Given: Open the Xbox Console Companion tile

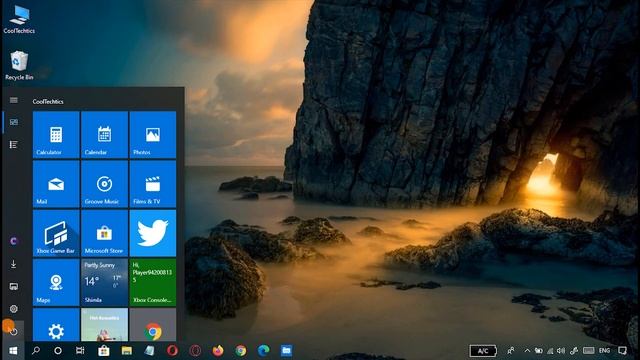Looking at the screenshot, I should coord(153,282).
